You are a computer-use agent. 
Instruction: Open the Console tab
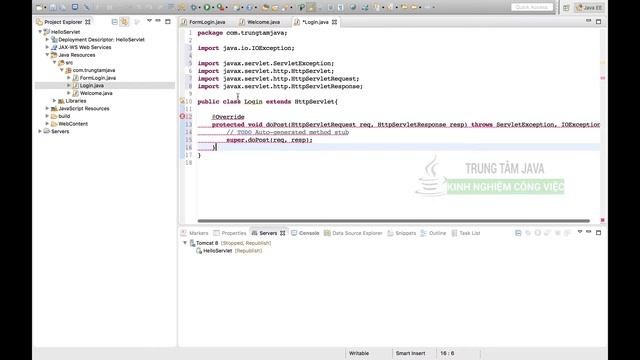[x=305, y=233]
